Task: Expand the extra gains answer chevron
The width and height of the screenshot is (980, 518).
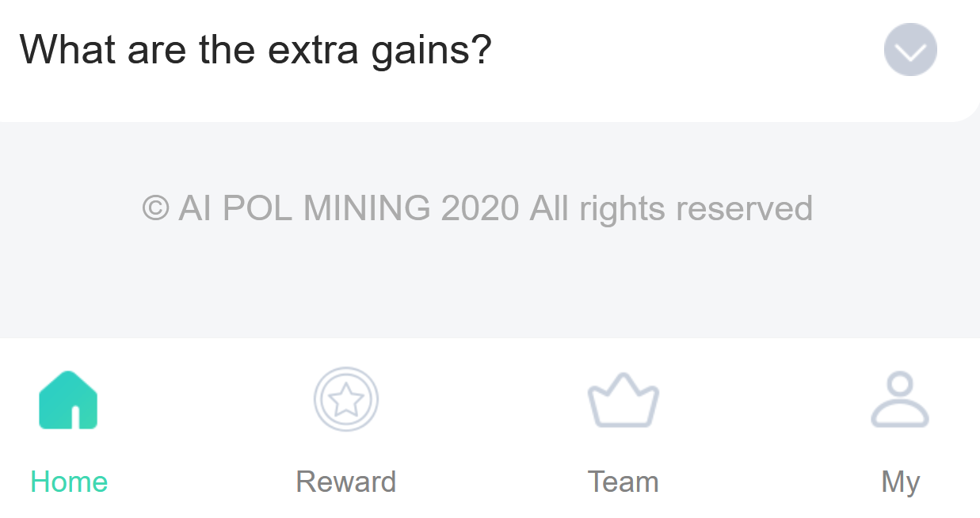Action: tap(910, 50)
